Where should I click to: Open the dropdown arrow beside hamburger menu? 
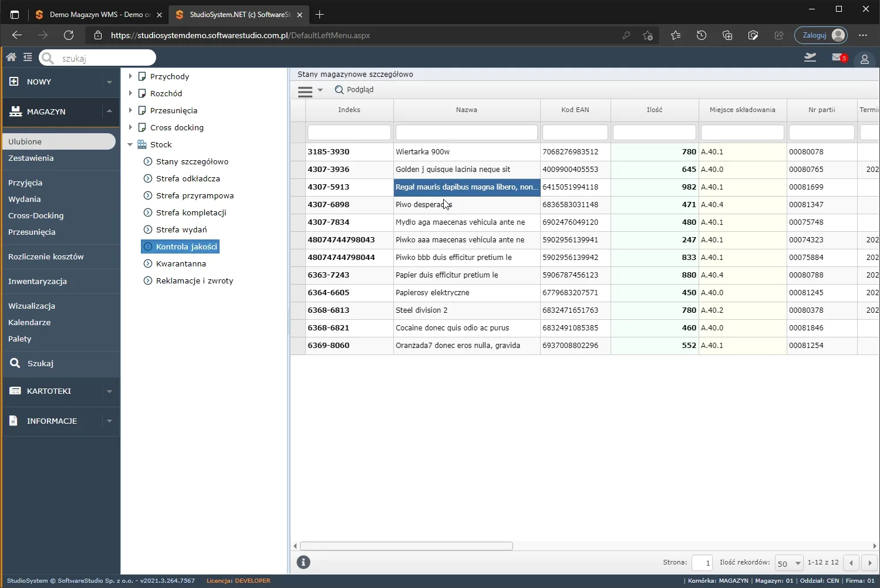(x=320, y=90)
